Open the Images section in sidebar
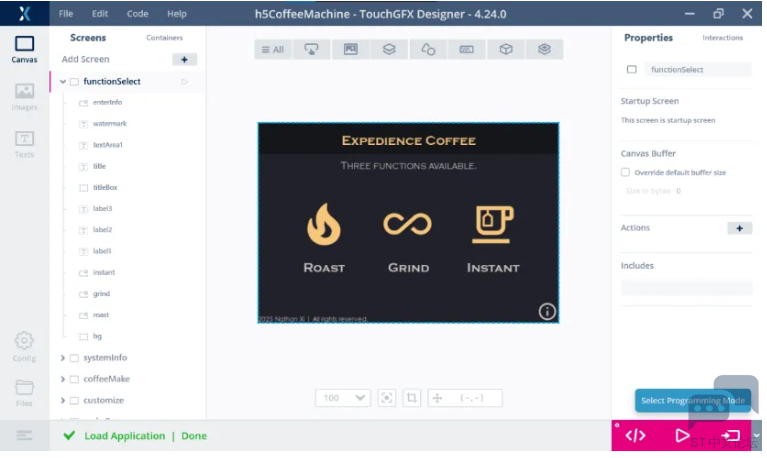Image resolution: width=767 pixels, height=458 pixels. tap(24, 97)
